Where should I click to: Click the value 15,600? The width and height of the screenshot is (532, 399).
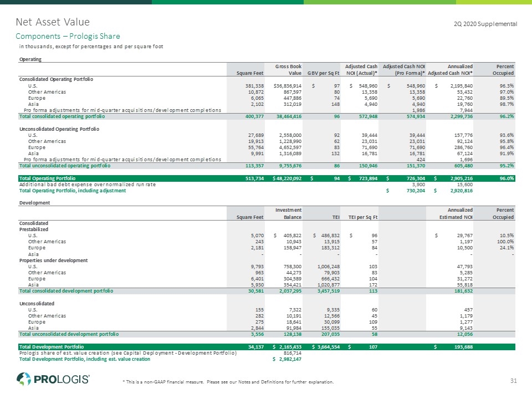465,185
